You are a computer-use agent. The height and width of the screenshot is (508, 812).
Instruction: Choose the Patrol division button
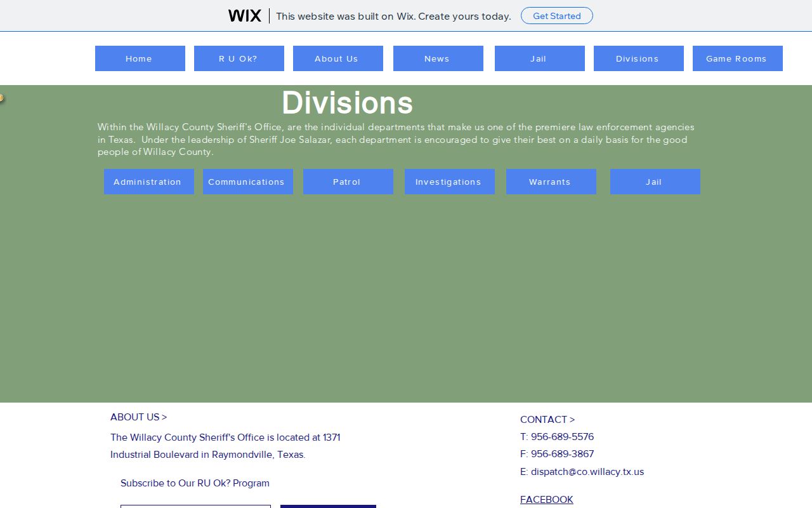[348, 182]
